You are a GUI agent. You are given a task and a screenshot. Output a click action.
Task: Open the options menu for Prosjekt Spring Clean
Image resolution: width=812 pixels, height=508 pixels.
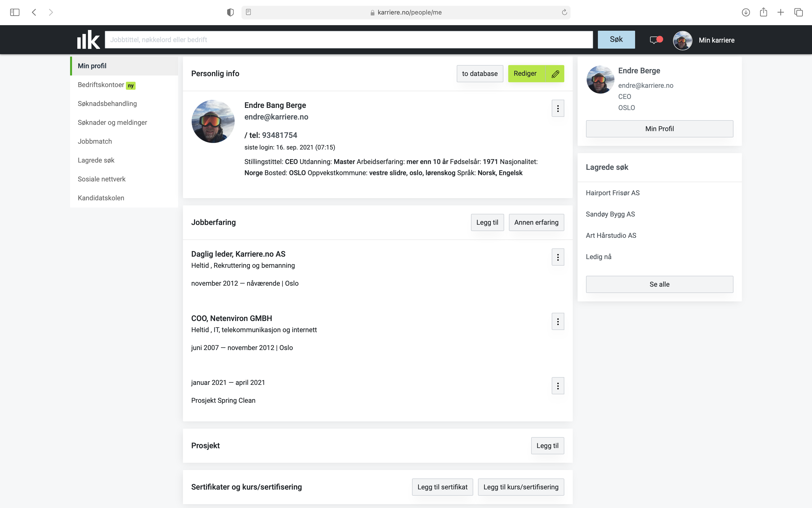[x=558, y=386]
